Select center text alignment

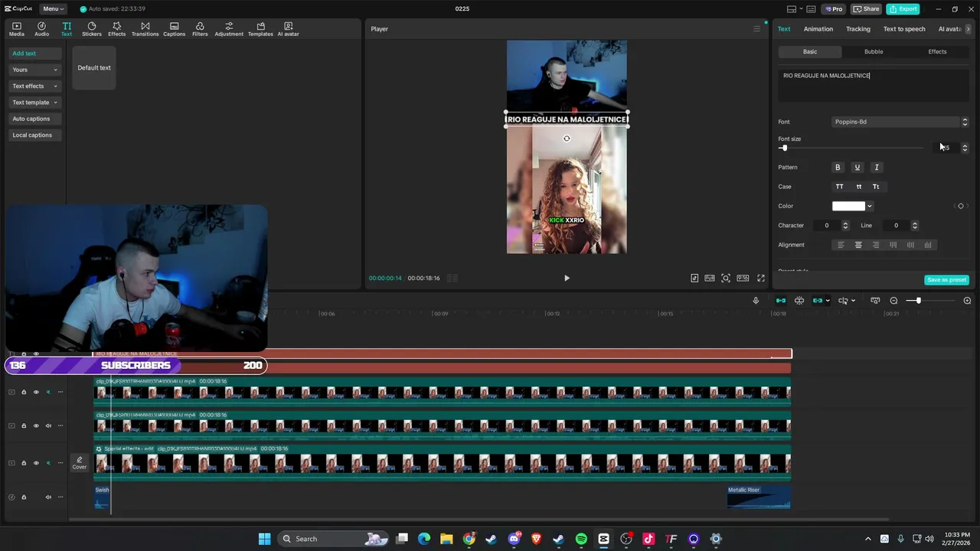pos(858,245)
